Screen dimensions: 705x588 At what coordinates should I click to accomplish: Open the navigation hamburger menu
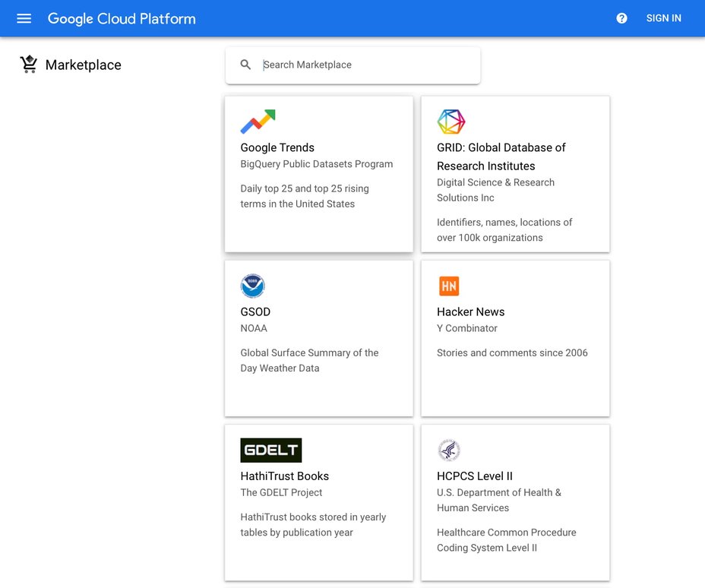24,18
